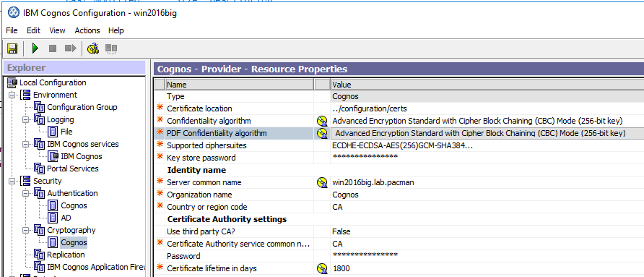Click the Cryptography node icon
The width and height of the screenshot is (644, 277).
pyautogui.click(x=40, y=230)
